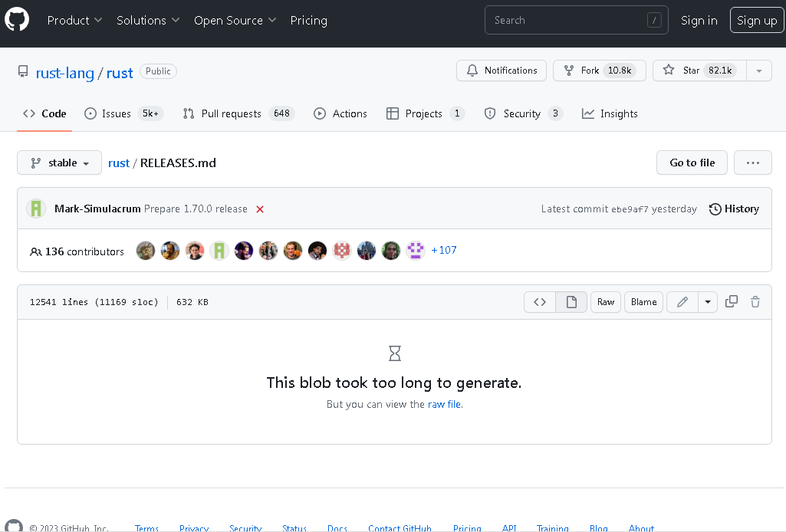Screen dimensions: 786x532
Task: Click the pencil edit file icon
Action: click(682, 302)
